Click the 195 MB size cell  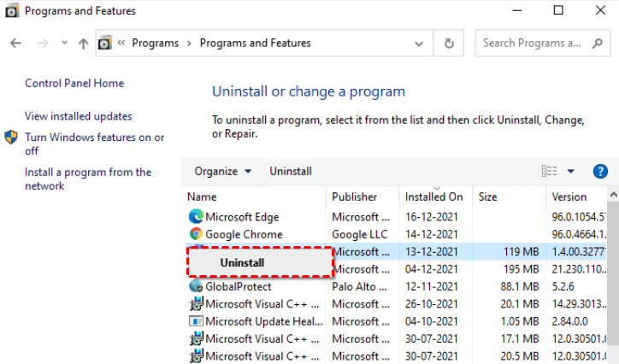[x=521, y=269]
